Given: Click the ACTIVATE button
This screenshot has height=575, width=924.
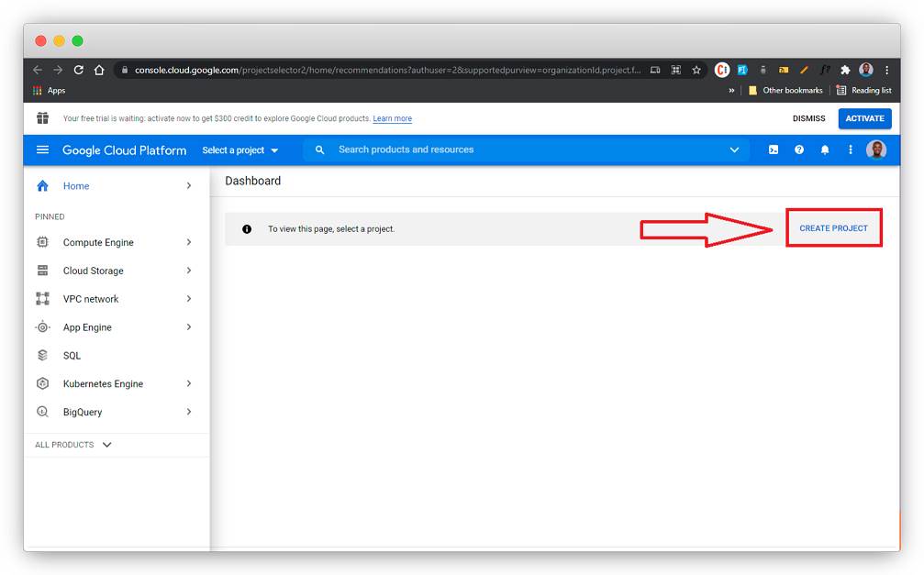Looking at the screenshot, I should 864,118.
